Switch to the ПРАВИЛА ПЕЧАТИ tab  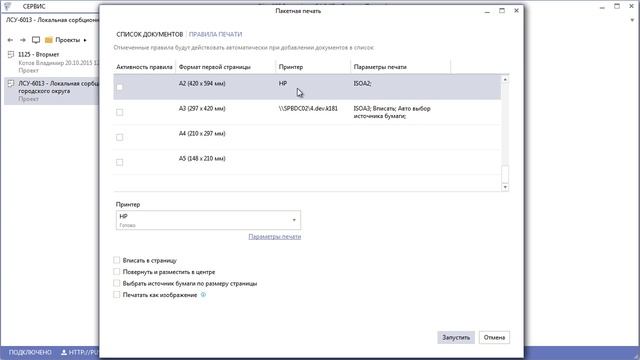[x=216, y=34]
